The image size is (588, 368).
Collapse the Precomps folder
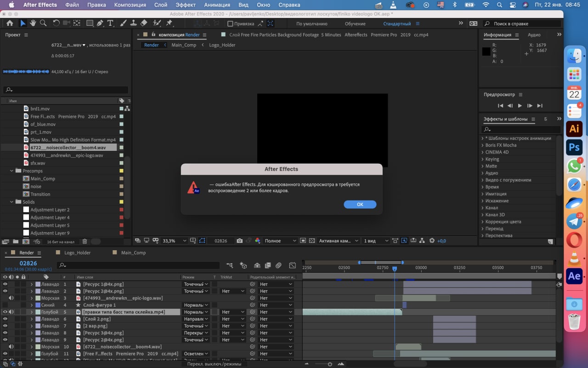coord(12,171)
